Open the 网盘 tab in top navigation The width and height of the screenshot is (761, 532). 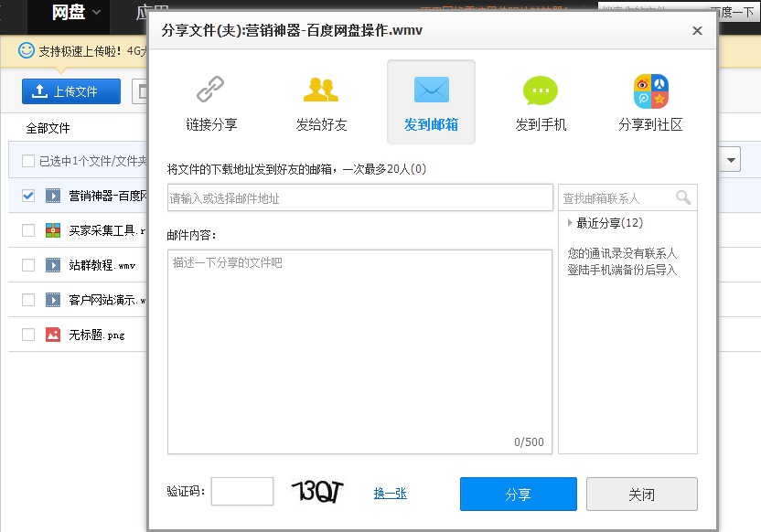[x=69, y=12]
